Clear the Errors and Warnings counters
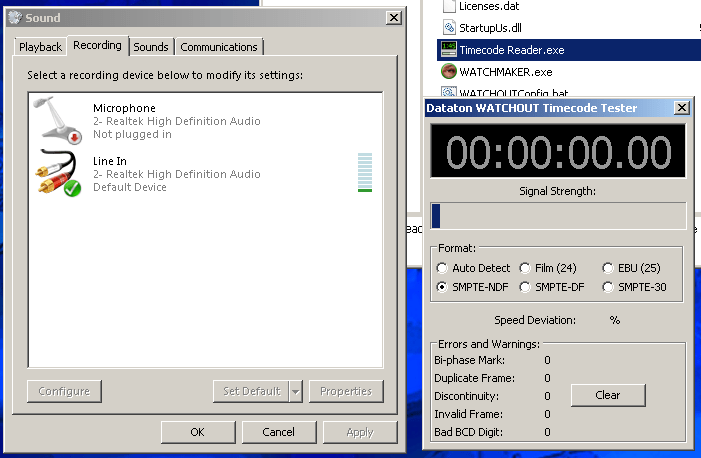701x458 pixels. [x=608, y=395]
